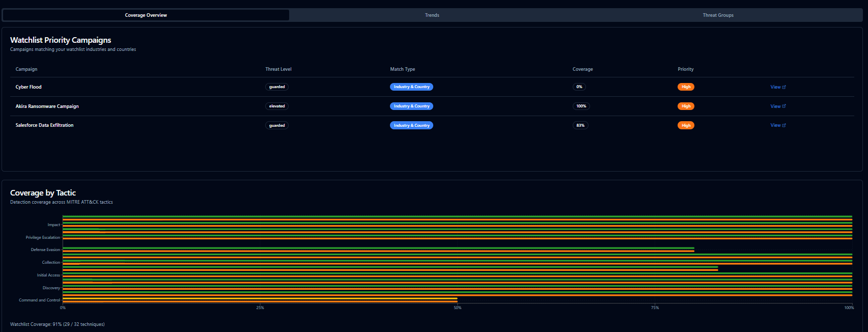Click the Watchlist Coverage 91% summary text
868x332 pixels.
[x=58, y=324]
